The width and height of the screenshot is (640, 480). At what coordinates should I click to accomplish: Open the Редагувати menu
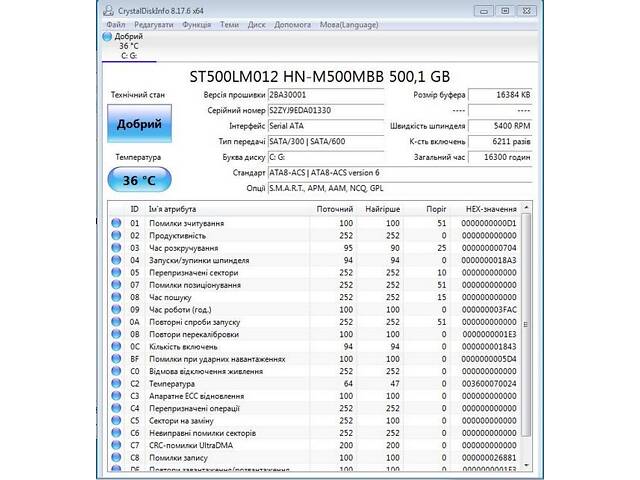pyautogui.click(x=153, y=24)
